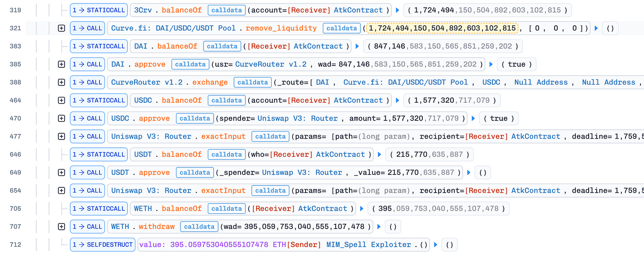The image size is (644, 259).
Task: Select the remove_liquidity function name
Action: [x=281, y=28]
